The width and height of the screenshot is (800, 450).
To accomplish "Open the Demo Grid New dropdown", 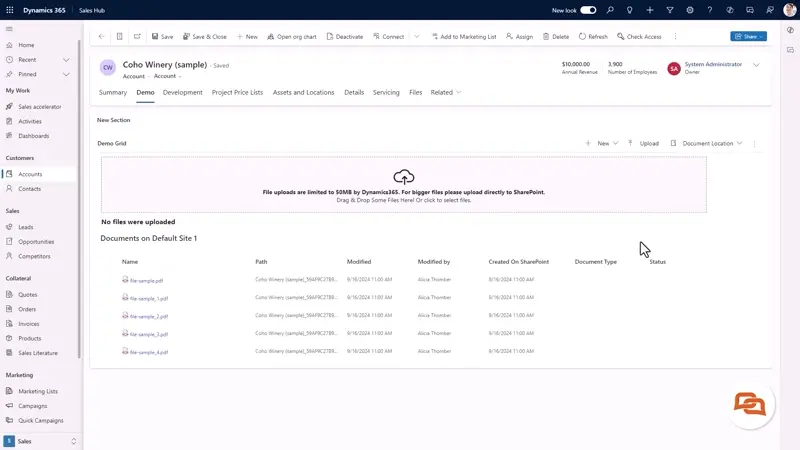I will 603,143.
